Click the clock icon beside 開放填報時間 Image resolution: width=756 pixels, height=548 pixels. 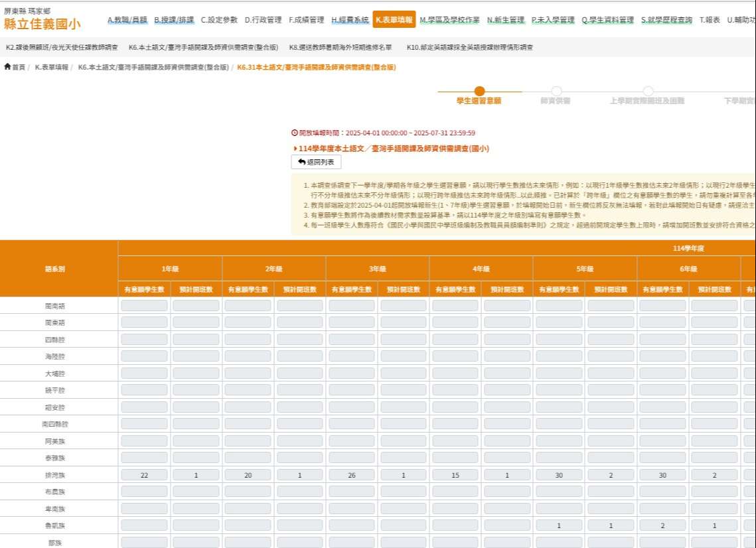click(x=295, y=133)
